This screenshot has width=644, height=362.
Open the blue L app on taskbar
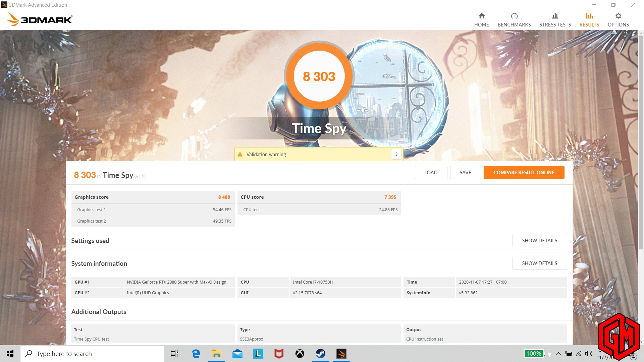coord(258,354)
